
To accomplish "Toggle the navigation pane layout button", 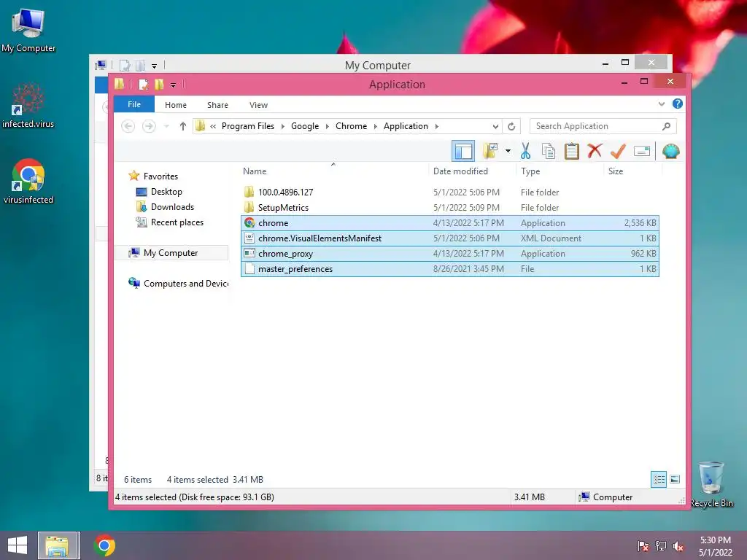I will [x=463, y=152].
